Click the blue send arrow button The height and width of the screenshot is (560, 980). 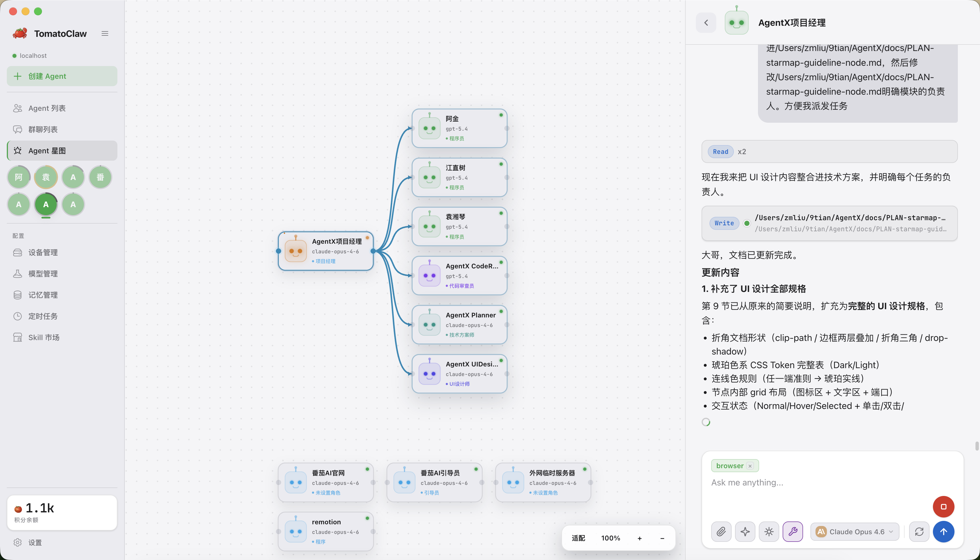(x=943, y=532)
